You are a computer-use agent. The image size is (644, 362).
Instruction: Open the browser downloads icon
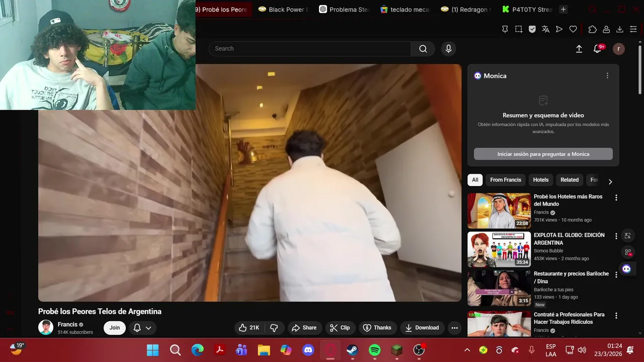click(x=620, y=29)
